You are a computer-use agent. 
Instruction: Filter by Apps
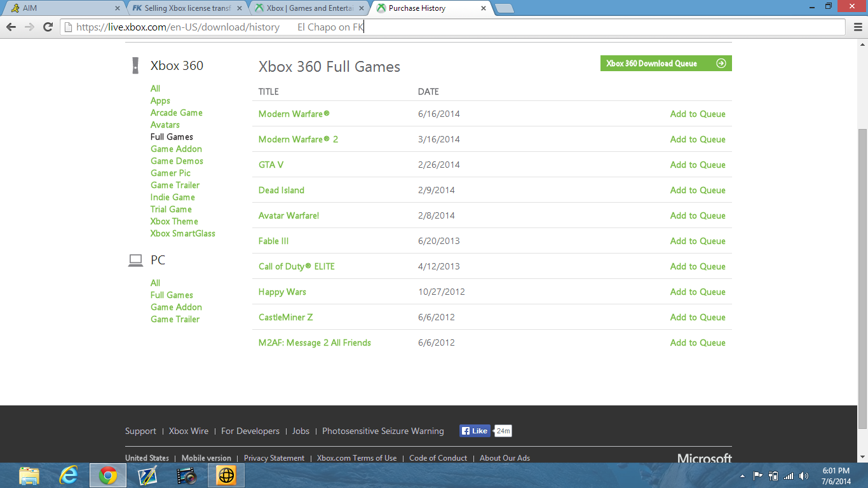(x=160, y=100)
